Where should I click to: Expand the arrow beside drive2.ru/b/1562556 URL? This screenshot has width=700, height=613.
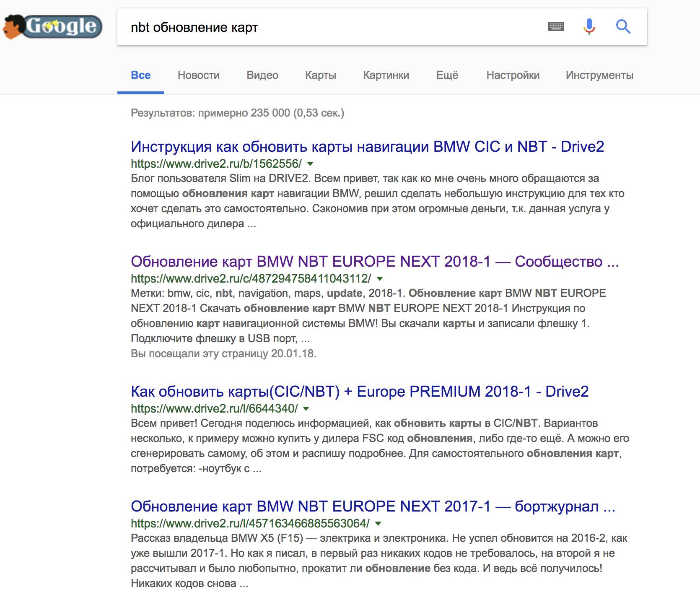[310, 164]
